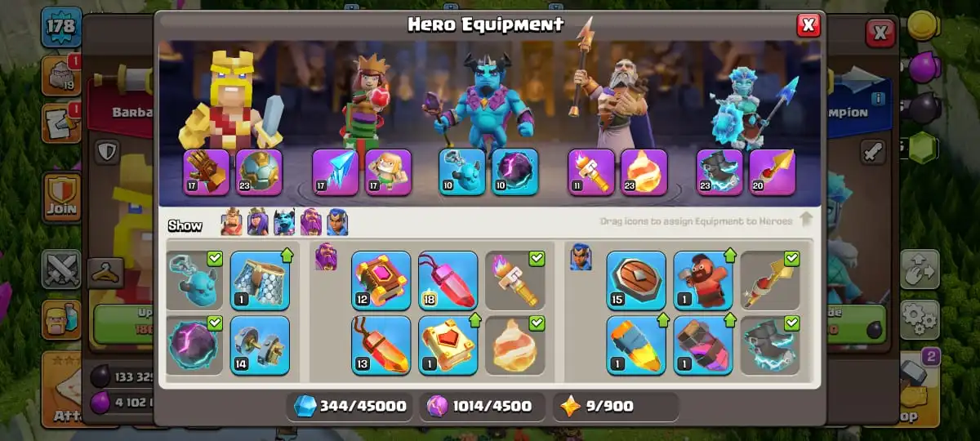This screenshot has height=441, width=980.
Task: Close the Hero Equipment window
Action: 808,25
